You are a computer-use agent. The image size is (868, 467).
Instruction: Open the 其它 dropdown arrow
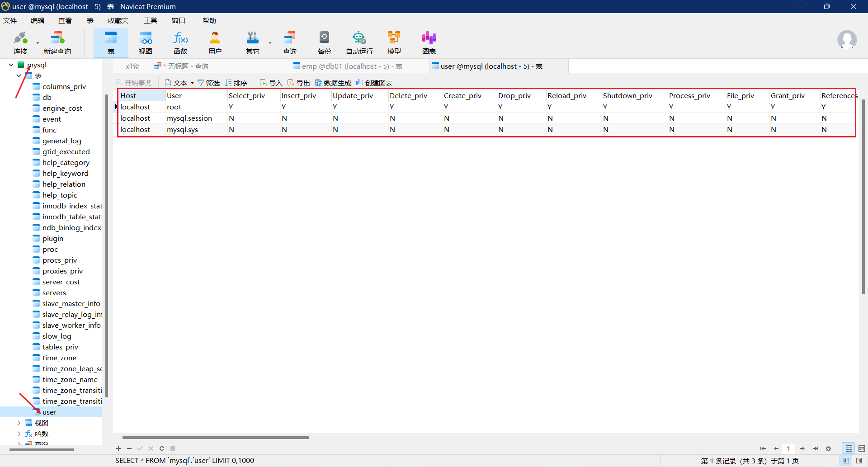click(270, 43)
